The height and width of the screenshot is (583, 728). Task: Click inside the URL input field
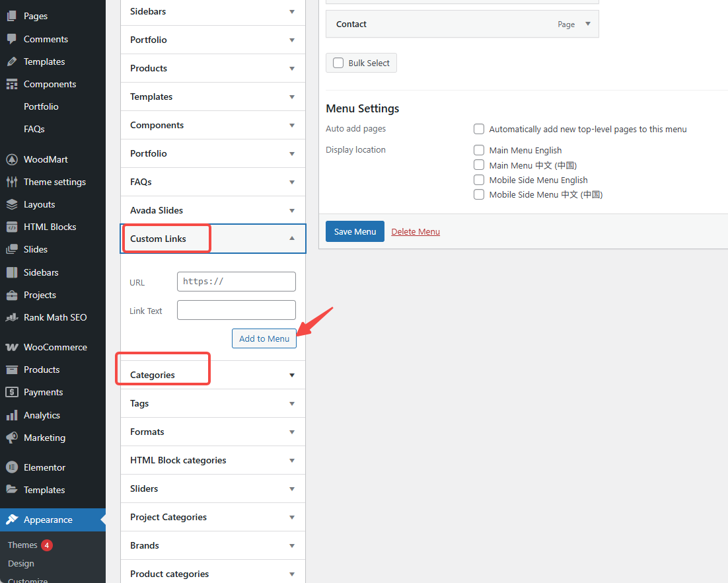tap(236, 281)
